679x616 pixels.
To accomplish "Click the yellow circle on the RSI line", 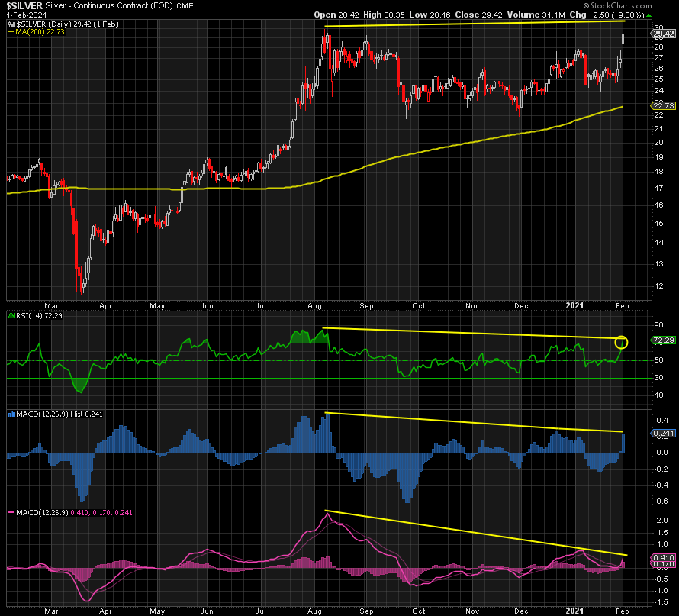I will (x=621, y=342).
